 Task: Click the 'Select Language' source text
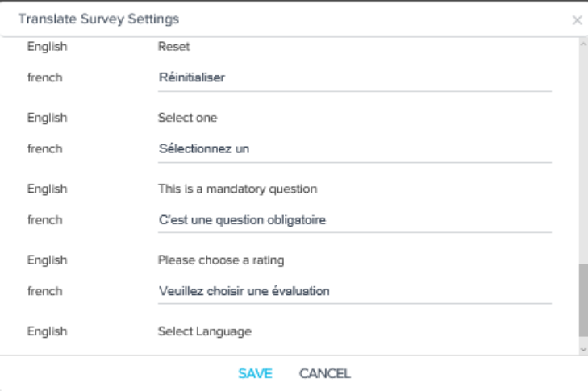coord(205,331)
